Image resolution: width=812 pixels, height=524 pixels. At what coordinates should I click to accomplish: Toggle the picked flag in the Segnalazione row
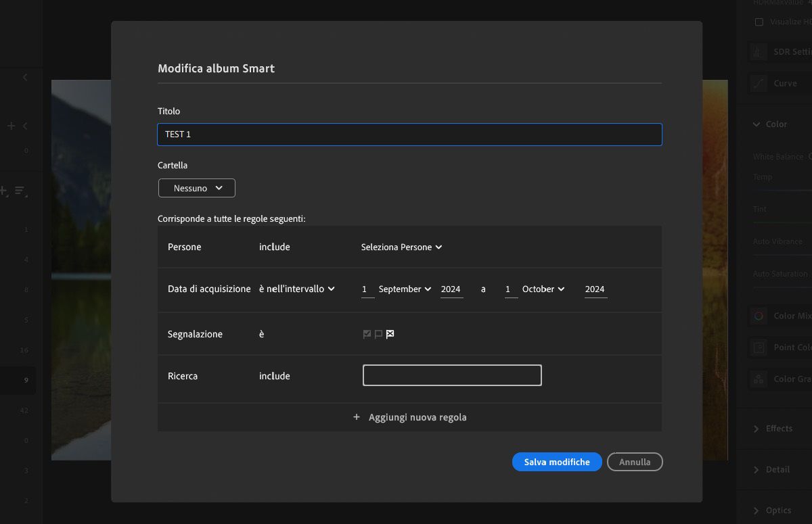tap(366, 333)
